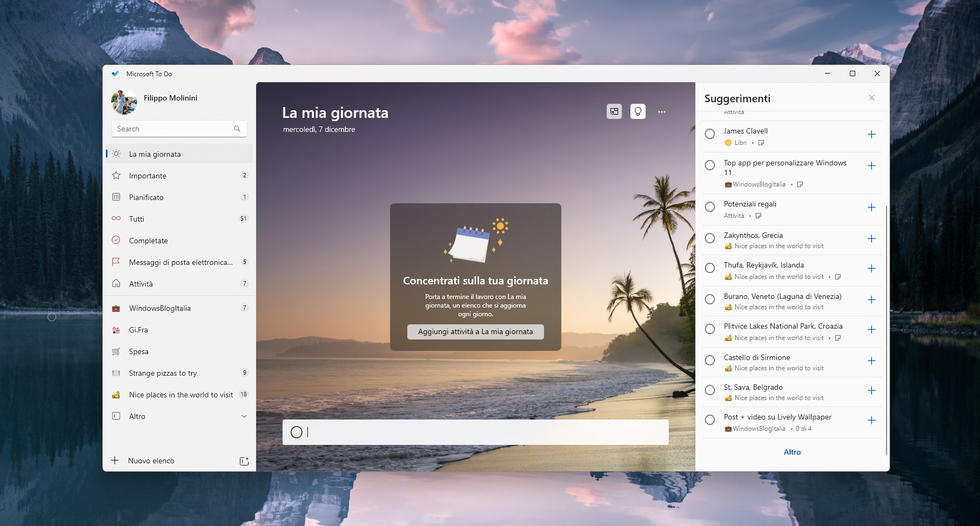Open the Spesa list
Viewport: 980px width, 526px height.
pos(179,351)
